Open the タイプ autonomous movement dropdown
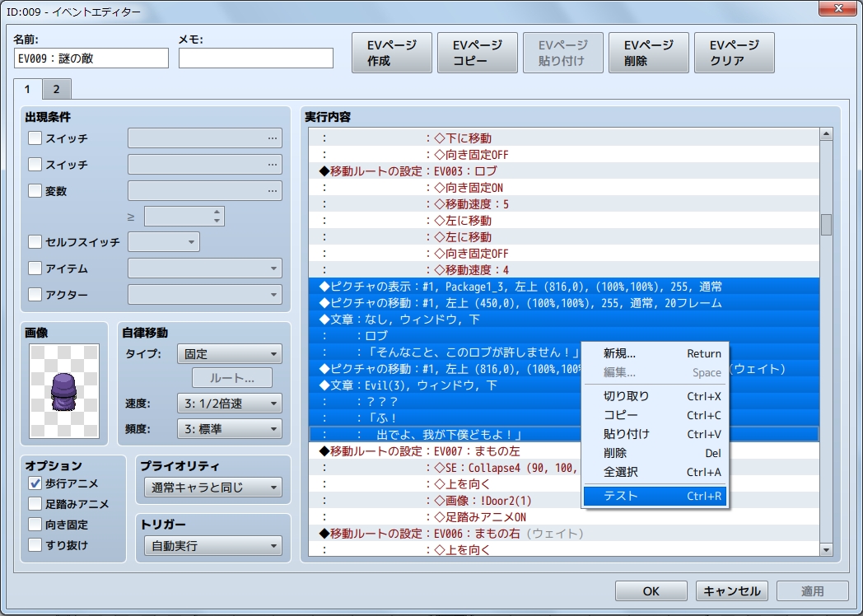The height and width of the screenshot is (616, 863). point(229,353)
